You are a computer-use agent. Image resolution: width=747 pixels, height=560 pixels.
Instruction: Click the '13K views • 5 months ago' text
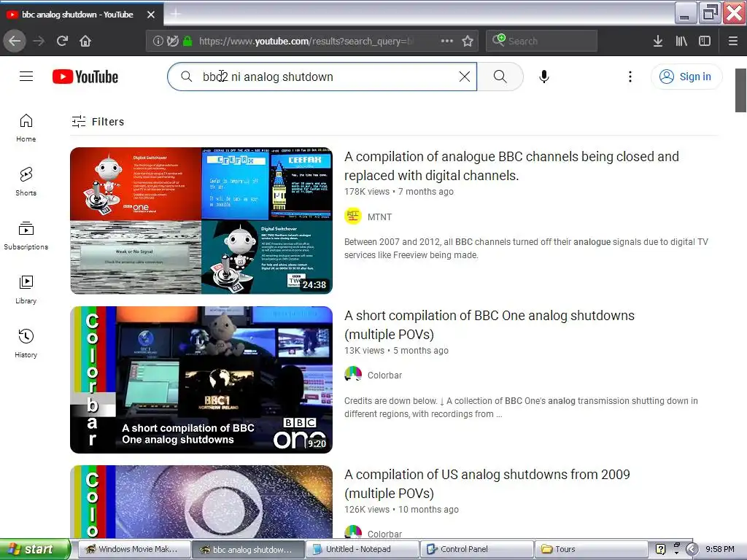pos(396,351)
